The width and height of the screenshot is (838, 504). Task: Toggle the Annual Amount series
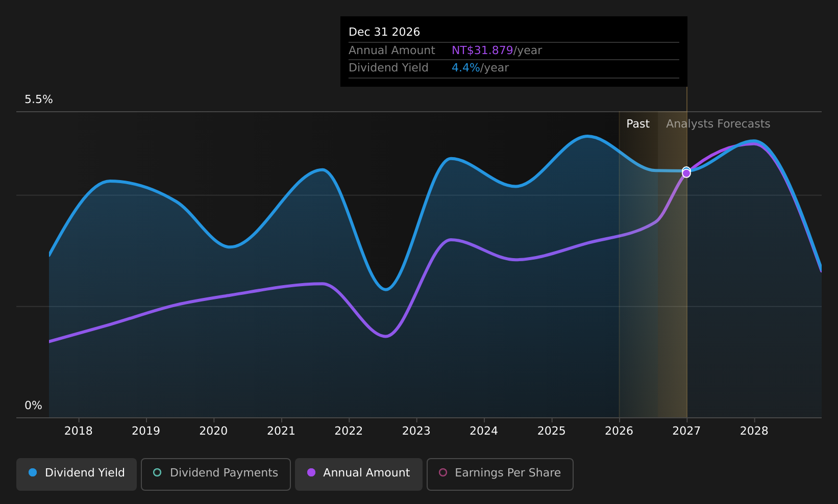click(359, 474)
